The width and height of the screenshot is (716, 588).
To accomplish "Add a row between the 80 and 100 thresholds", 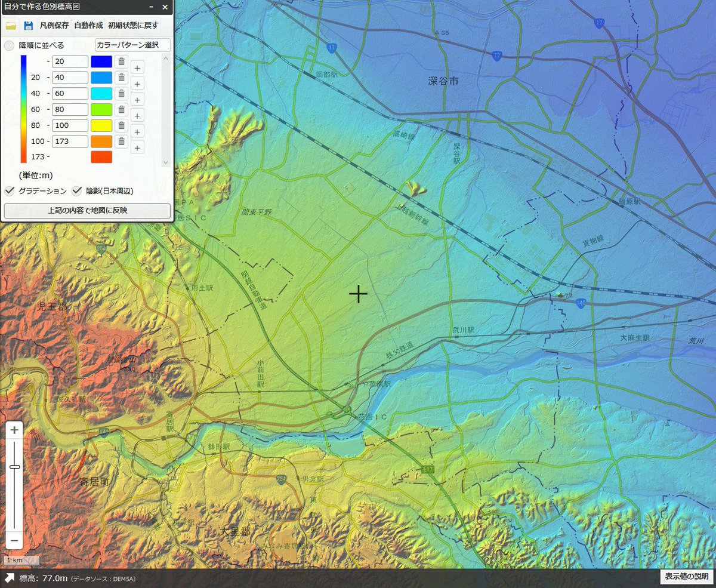I will coord(137,116).
